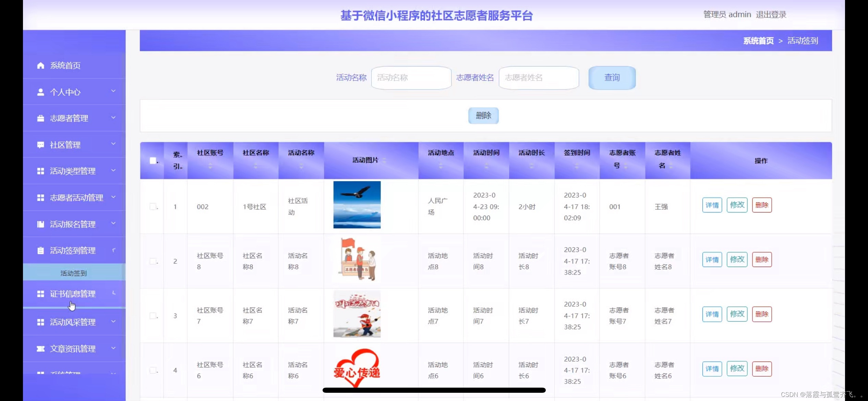Open the red-vest volunteer image in row 3
Viewport: 868px width, 401px height.
[x=357, y=314]
